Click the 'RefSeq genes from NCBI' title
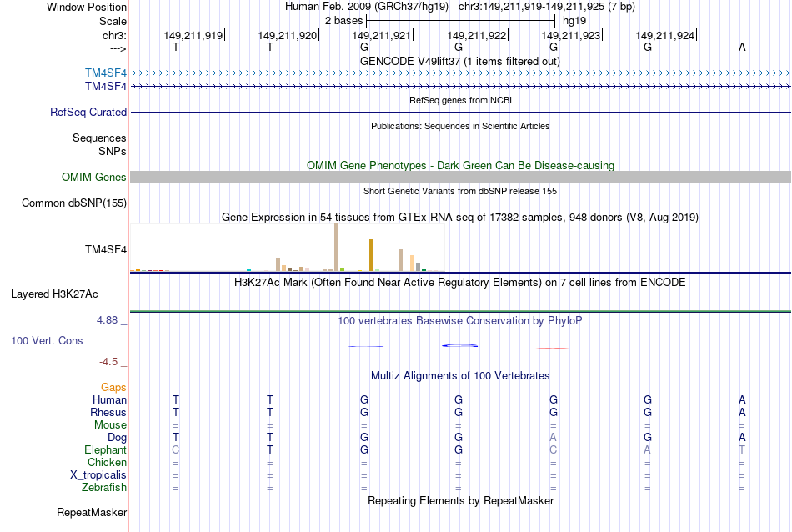The height and width of the screenshot is (532, 792). [460, 100]
